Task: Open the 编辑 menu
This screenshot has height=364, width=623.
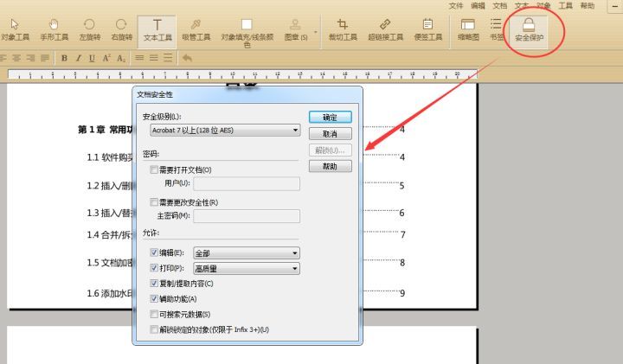Action: coord(478,5)
